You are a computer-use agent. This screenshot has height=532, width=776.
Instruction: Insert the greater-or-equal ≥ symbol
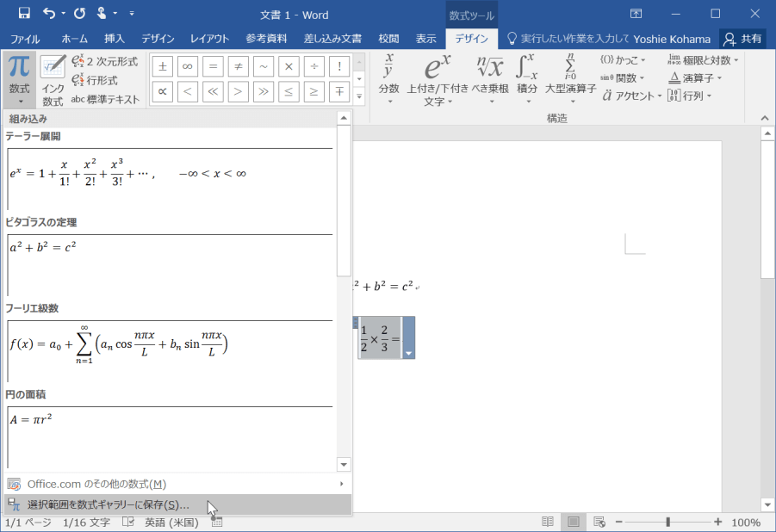(314, 91)
